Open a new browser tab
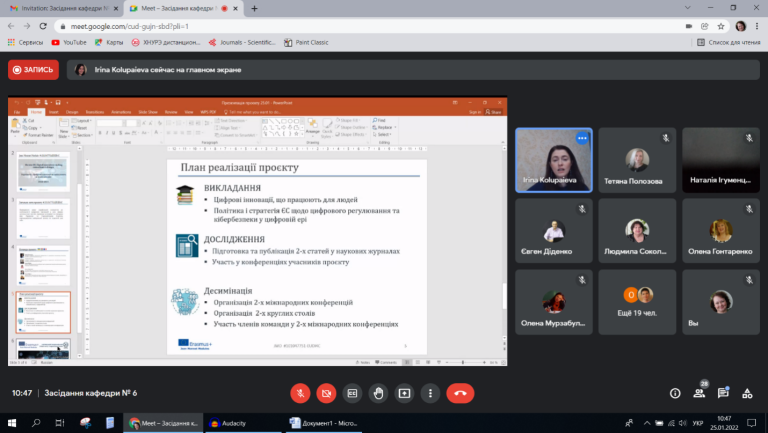The image size is (768, 433). [x=254, y=8]
